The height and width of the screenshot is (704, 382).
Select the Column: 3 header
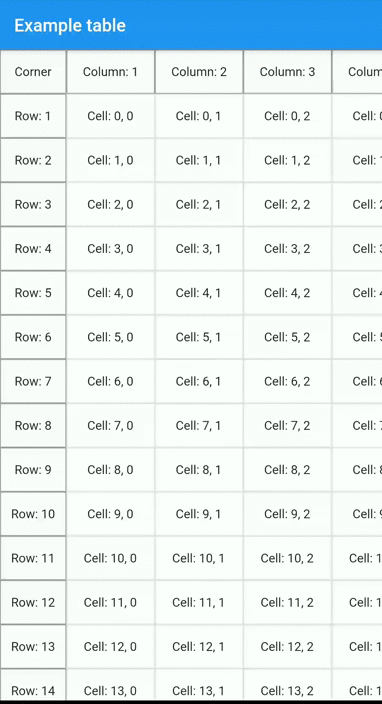(x=287, y=72)
